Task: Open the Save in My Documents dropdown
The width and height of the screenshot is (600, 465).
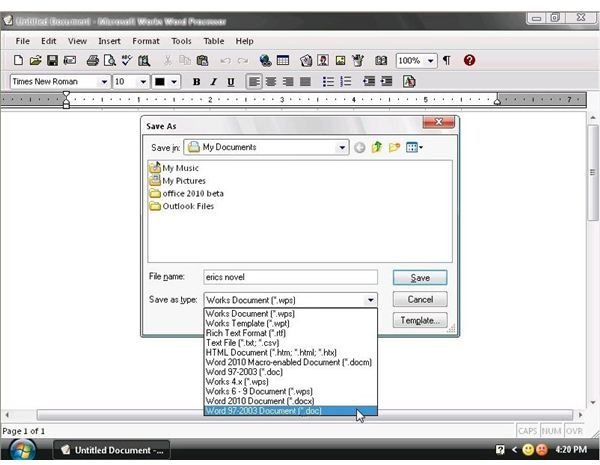Action: [342, 147]
